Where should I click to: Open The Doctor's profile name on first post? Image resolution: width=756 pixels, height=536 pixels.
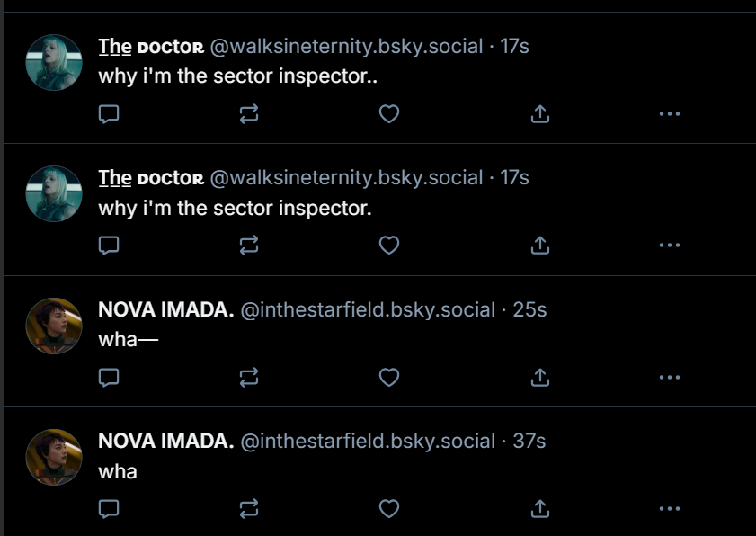click(151, 46)
